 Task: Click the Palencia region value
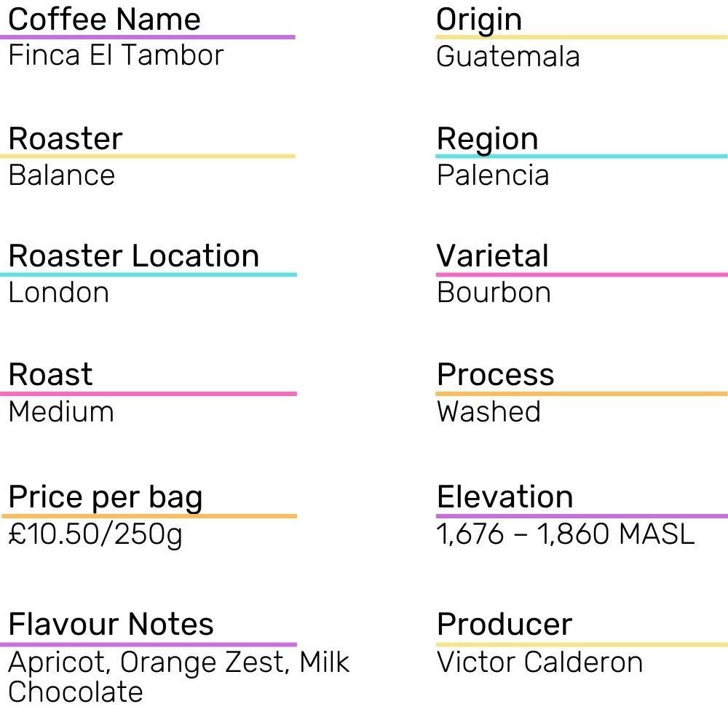(x=493, y=175)
